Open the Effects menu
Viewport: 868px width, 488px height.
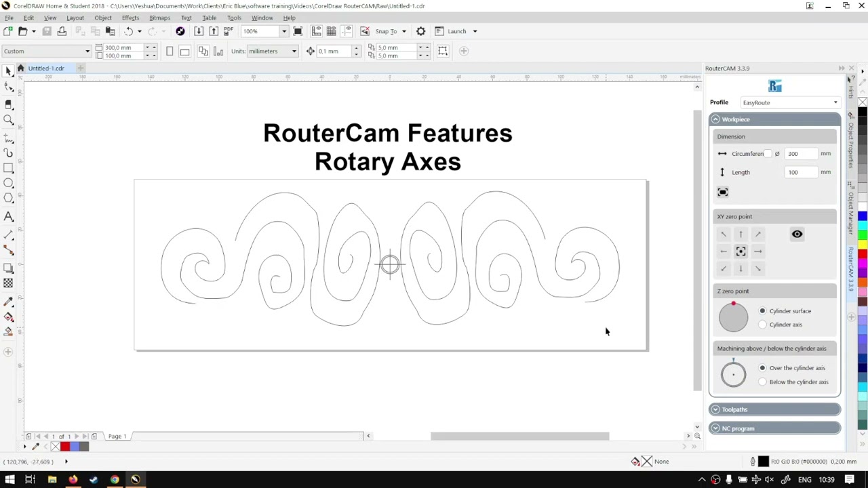130,18
